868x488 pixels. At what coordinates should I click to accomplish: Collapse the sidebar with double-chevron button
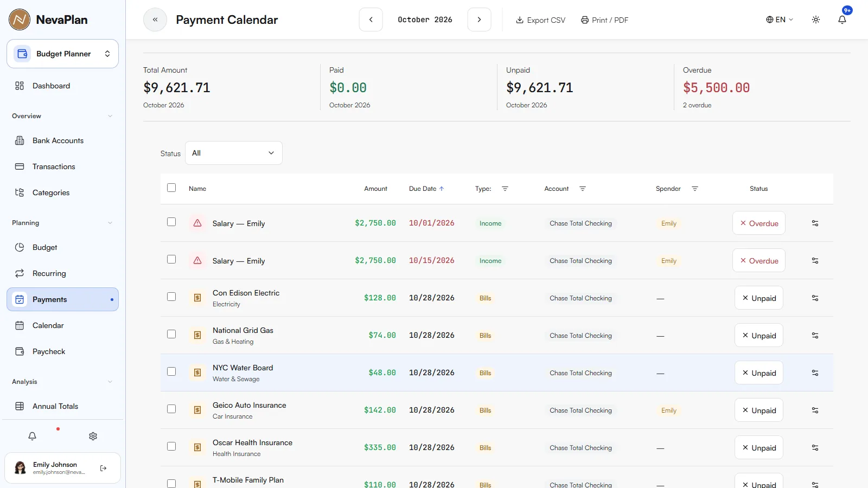pyautogui.click(x=155, y=20)
